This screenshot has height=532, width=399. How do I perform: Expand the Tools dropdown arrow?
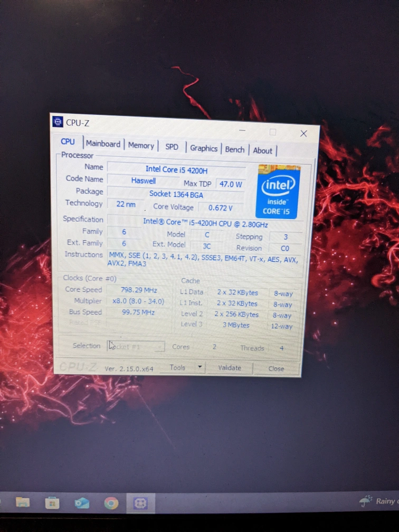(x=199, y=367)
